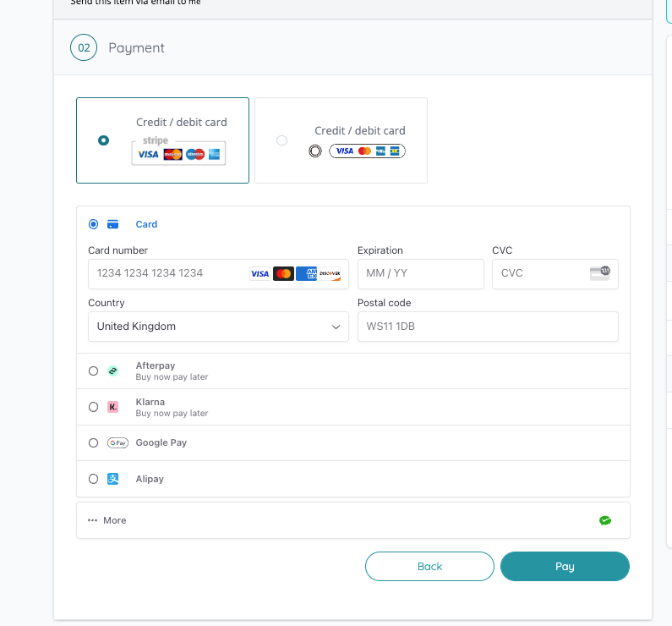Click the stripe label text
The image size is (672, 626).
tap(156, 140)
